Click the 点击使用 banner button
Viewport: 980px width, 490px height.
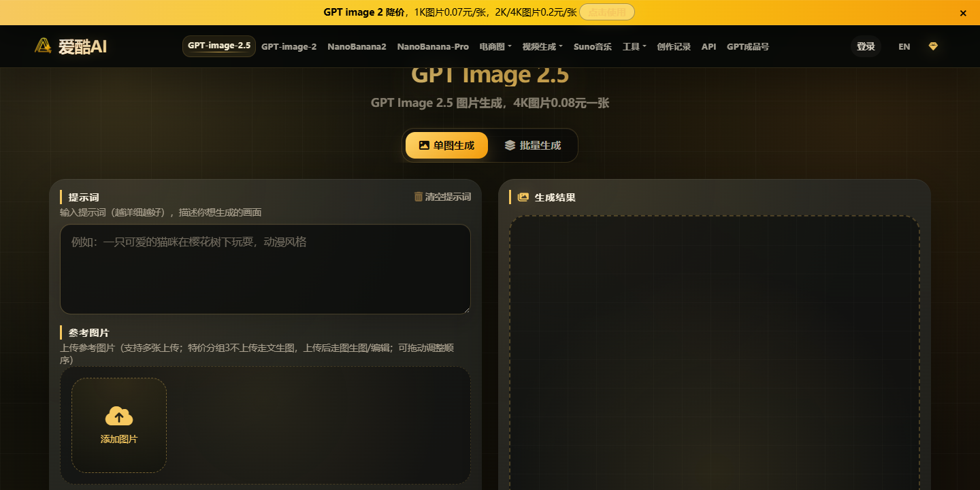(x=607, y=12)
